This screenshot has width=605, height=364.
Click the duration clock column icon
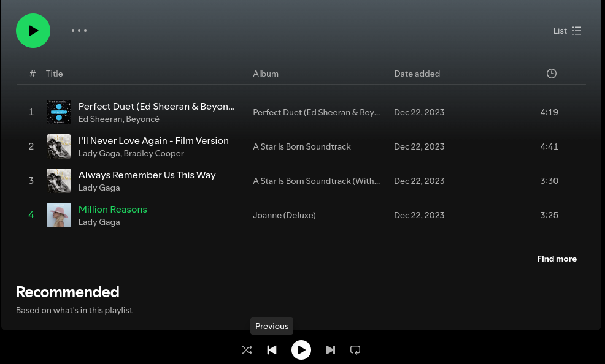point(551,74)
